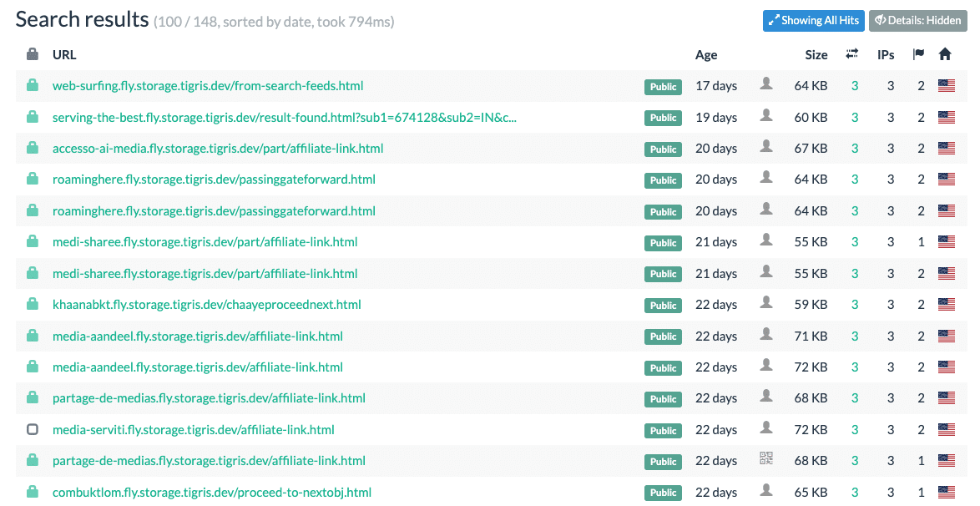Click the QR code icon in partage-de-medias row
Image resolution: width=980 pixels, height=506 pixels.
click(x=766, y=458)
